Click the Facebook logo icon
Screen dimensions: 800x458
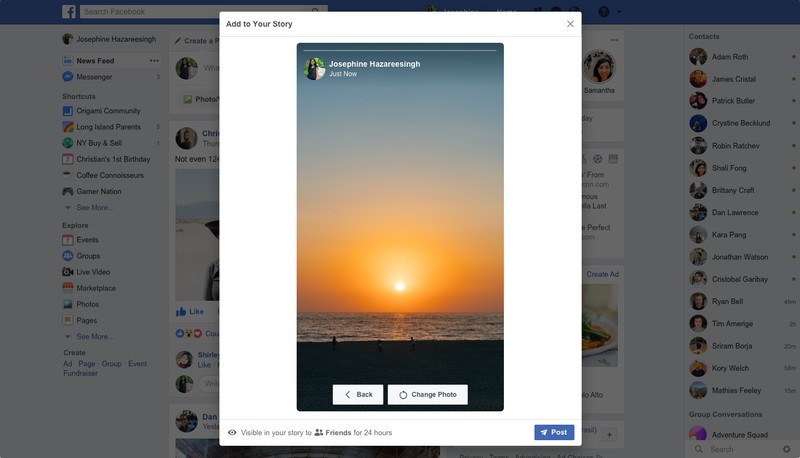69,11
